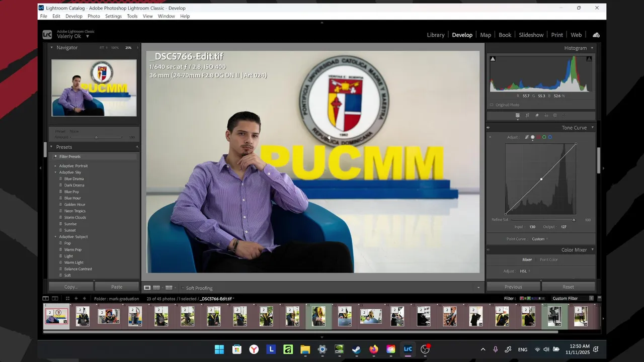Apply the Blue Drama preset
The height and width of the screenshot is (362, 644).
click(x=74, y=179)
